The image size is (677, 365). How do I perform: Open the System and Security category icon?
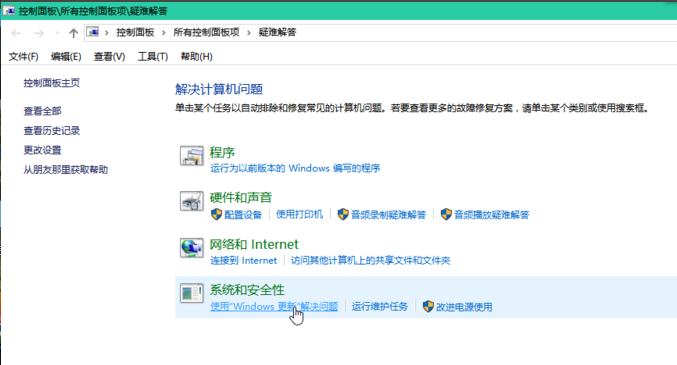click(x=192, y=293)
